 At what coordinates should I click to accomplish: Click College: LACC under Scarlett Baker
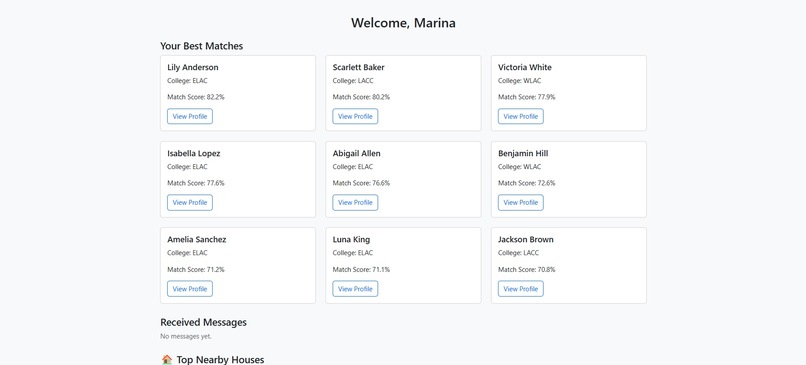pos(353,81)
